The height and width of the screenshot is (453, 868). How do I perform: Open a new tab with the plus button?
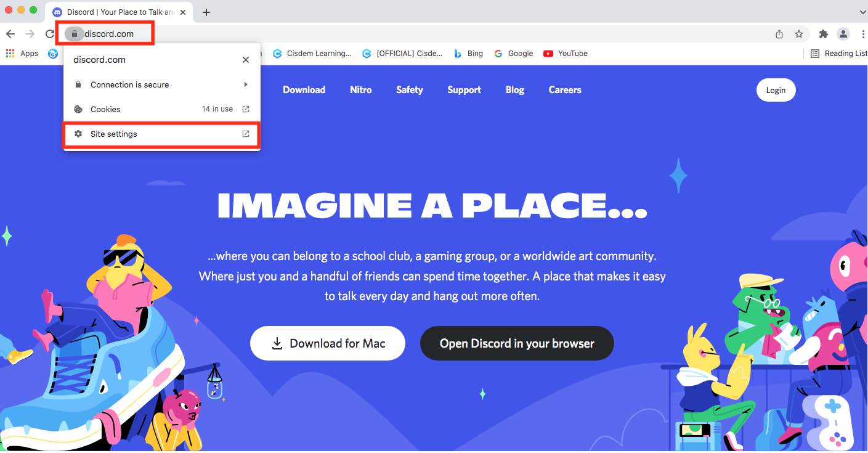click(206, 12)
